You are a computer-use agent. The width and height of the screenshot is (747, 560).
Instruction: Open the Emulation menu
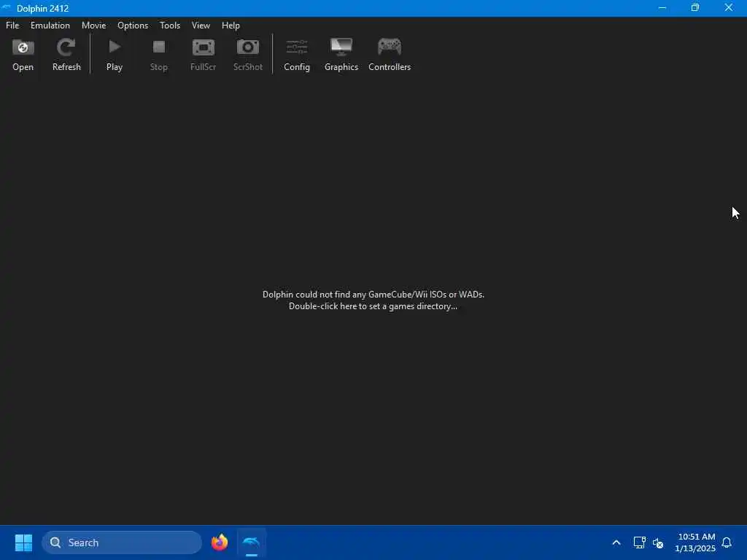50,26
